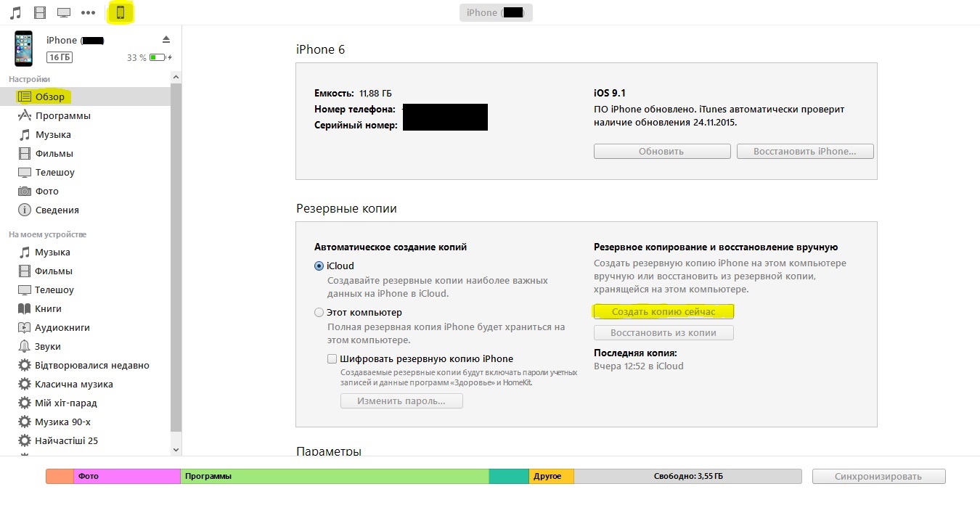Click the Параметры heading

329,451
